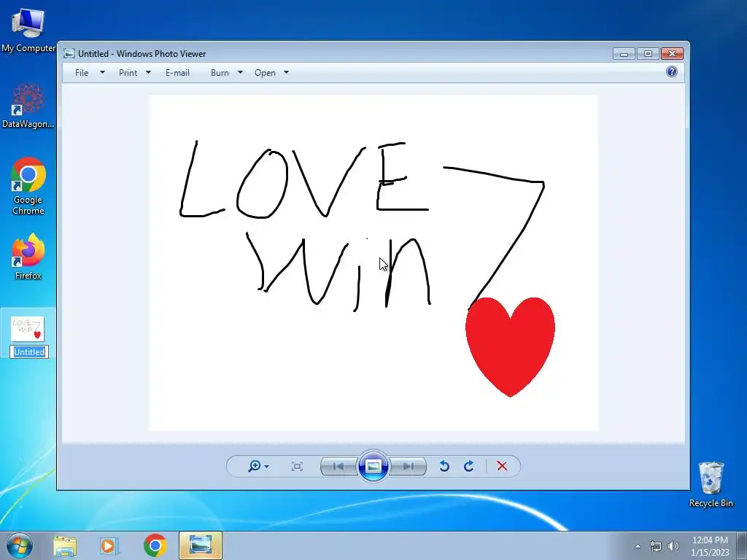Select Google Chrome desktop shortcut
The height and width of the screenshot is (560, 747).
pos(28,186)
